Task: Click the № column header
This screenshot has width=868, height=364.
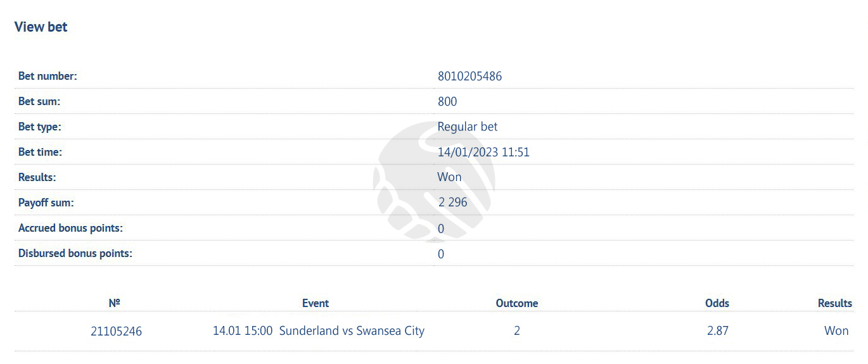Action: [x=115, y=303]
